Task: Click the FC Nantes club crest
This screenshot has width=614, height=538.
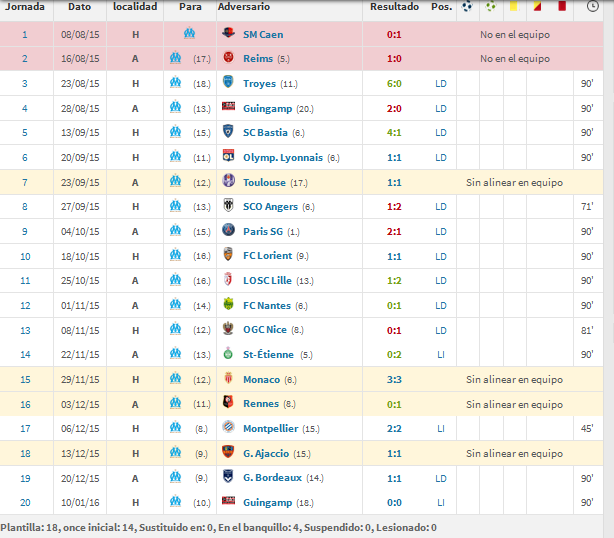Action: click(x=228, y=304)
